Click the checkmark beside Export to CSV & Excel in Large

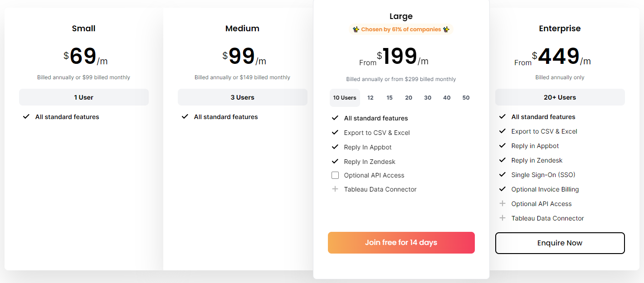(x=335, y=133)
